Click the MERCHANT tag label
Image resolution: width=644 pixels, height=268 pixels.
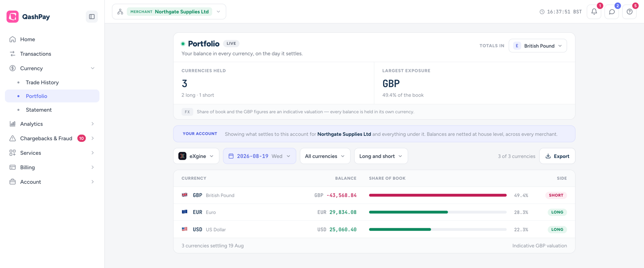141,12
